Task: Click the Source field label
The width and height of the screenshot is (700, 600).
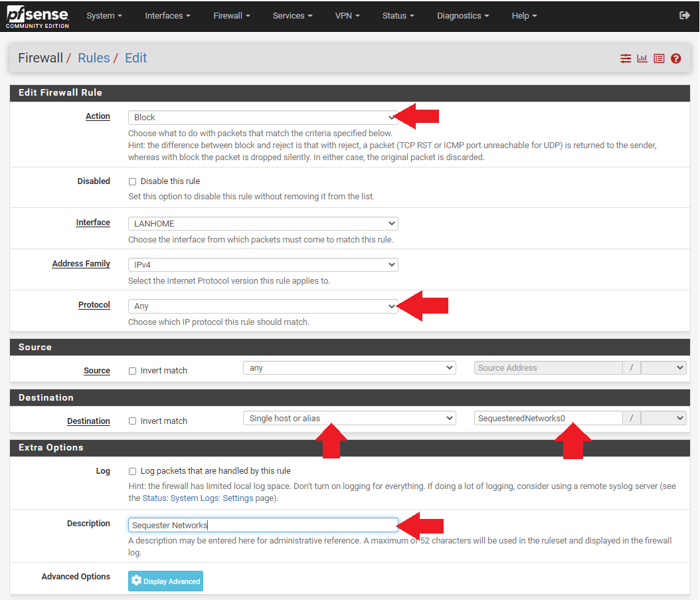Action: (97, 371)
